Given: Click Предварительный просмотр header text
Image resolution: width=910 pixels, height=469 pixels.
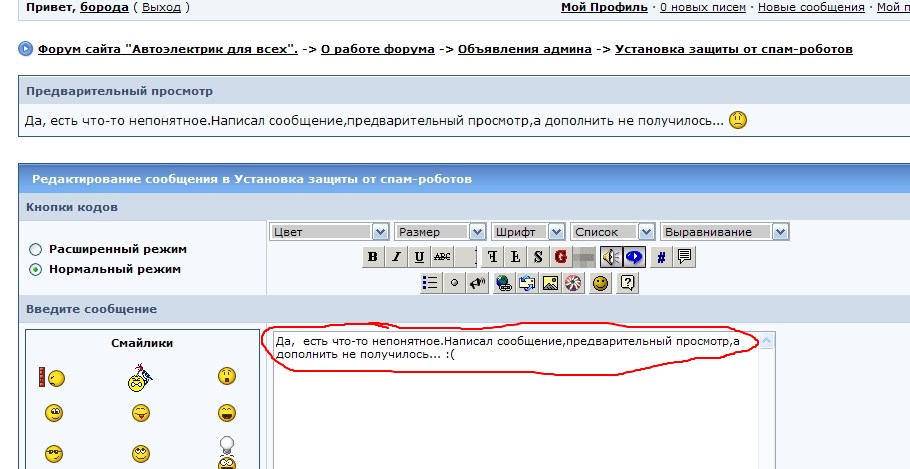Looking at the screenshot, I should [120, 91].
